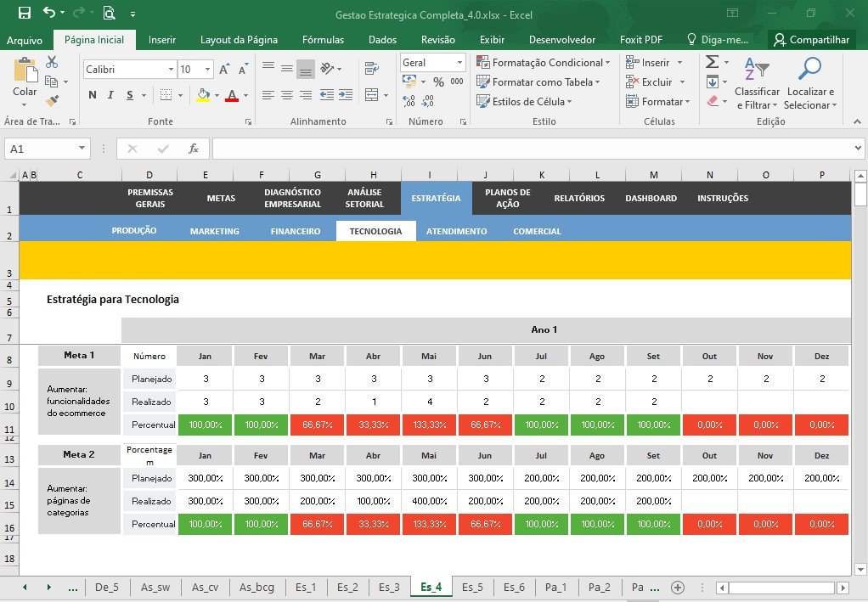Toggle center horizontal alignment
This screenshot has width=868, height=602.
tap(287, 95)
